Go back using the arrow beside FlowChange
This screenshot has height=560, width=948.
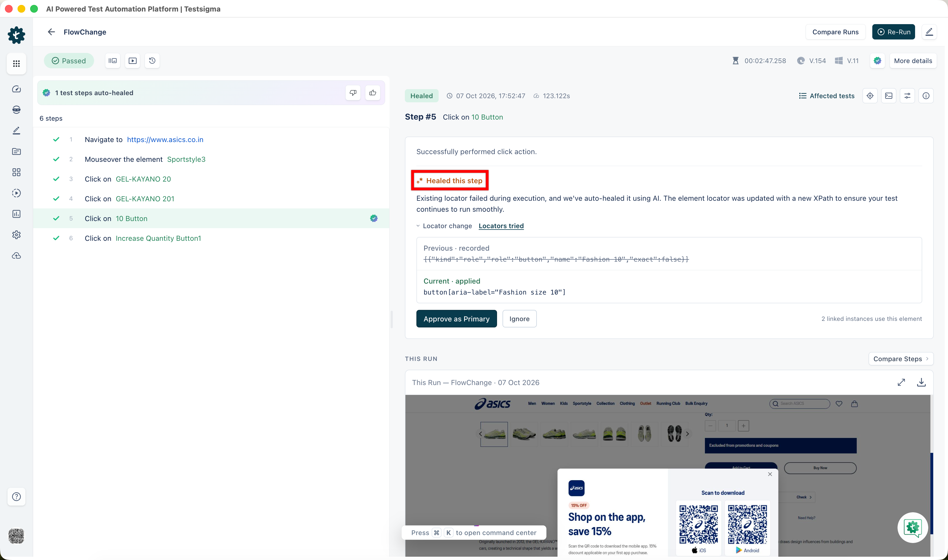(51, 32)
